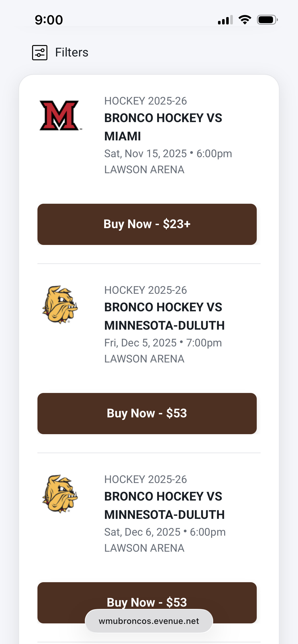The height and width of the screenshot is (644, 298).
Task: Buy tickets for Miami game at $23+
Action: [147, 224]
